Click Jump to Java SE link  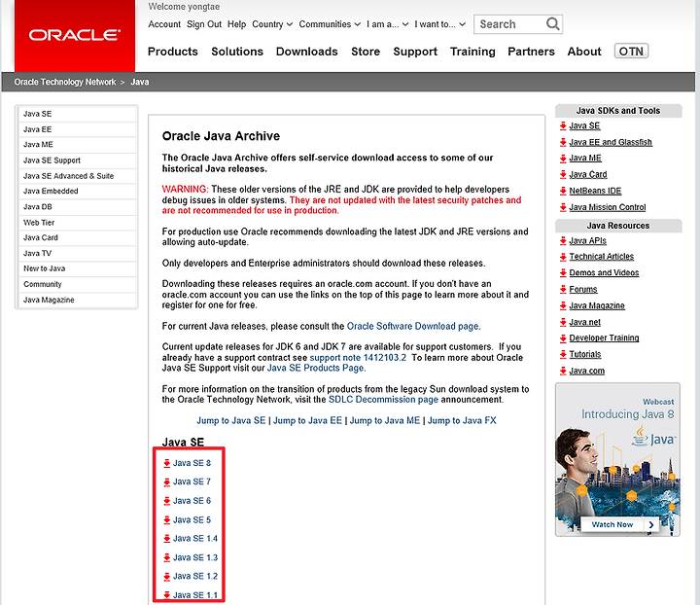[230, 420]
